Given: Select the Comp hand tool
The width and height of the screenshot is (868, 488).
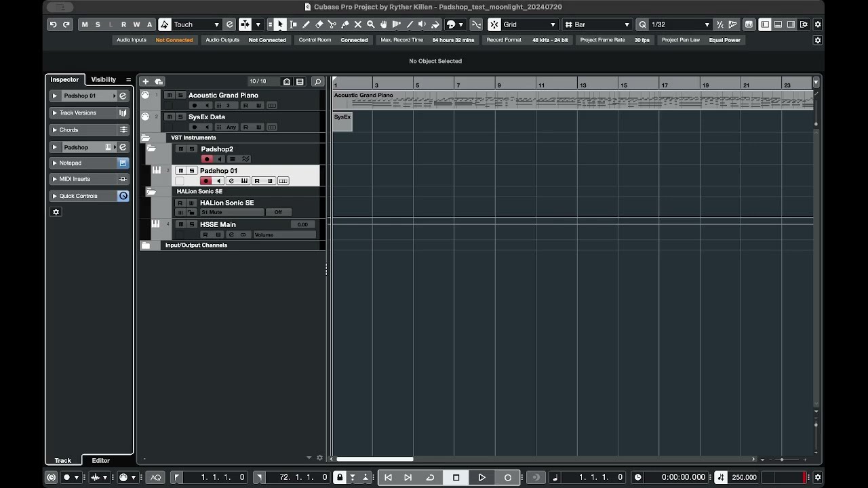Looking at the screenshot, I should point(384,24).
